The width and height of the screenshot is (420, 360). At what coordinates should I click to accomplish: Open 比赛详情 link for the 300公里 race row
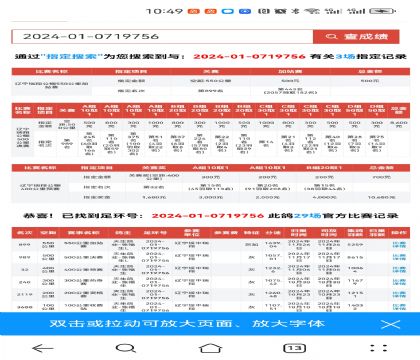[399, 282]
